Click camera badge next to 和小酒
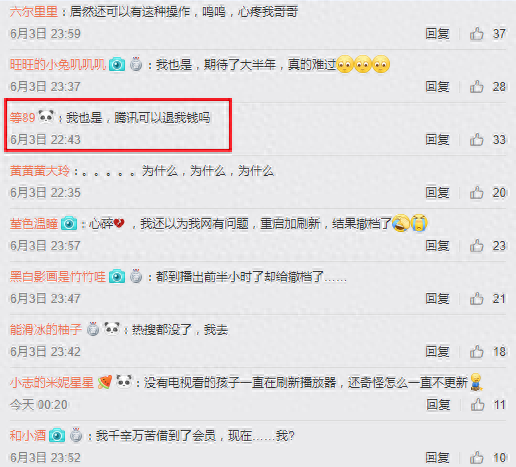This screenshot has width=516, height=467. click(57, 436)
